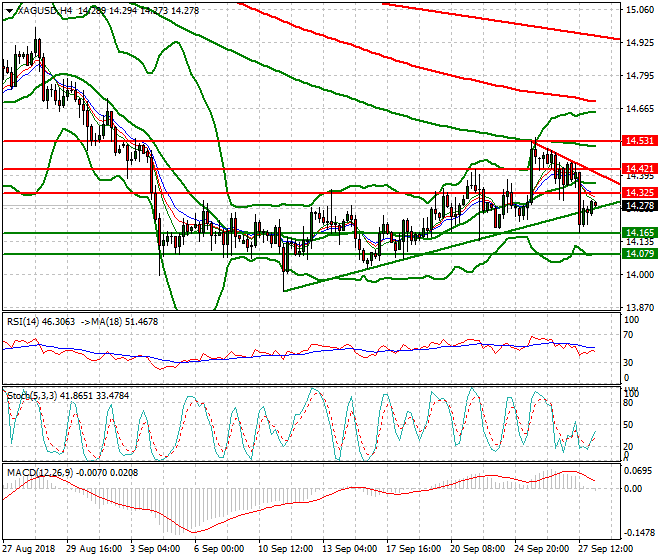Select the 13.870 price scale value
The image size is (660, 560).
(640, 308)
